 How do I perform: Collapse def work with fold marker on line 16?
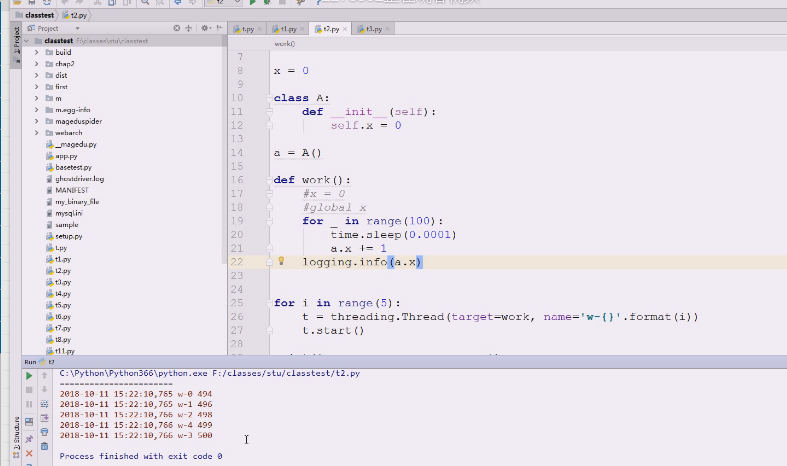(x=270, y=180)
